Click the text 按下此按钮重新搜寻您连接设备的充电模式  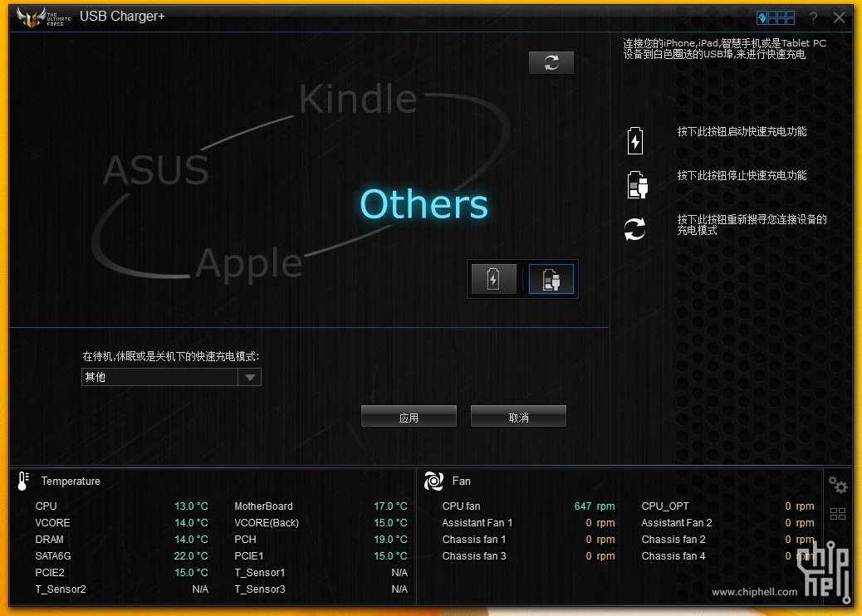(x=752, y=225)
